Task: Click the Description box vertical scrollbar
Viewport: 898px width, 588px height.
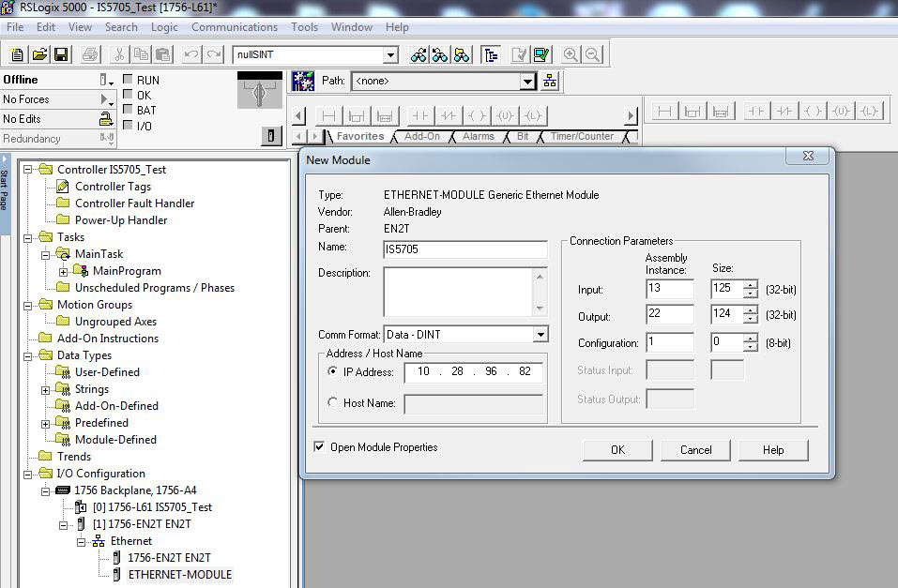Action: tap(540, 292)
